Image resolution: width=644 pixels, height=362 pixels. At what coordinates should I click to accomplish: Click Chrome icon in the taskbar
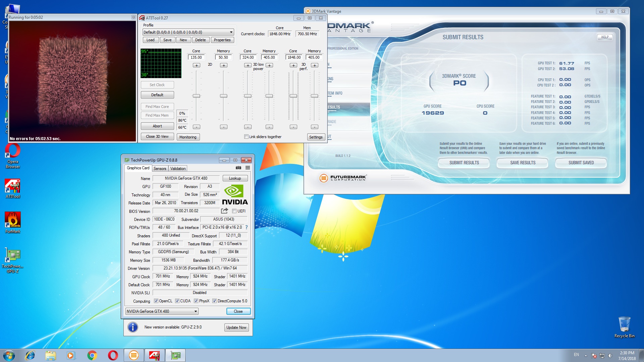tap(92, 355)
